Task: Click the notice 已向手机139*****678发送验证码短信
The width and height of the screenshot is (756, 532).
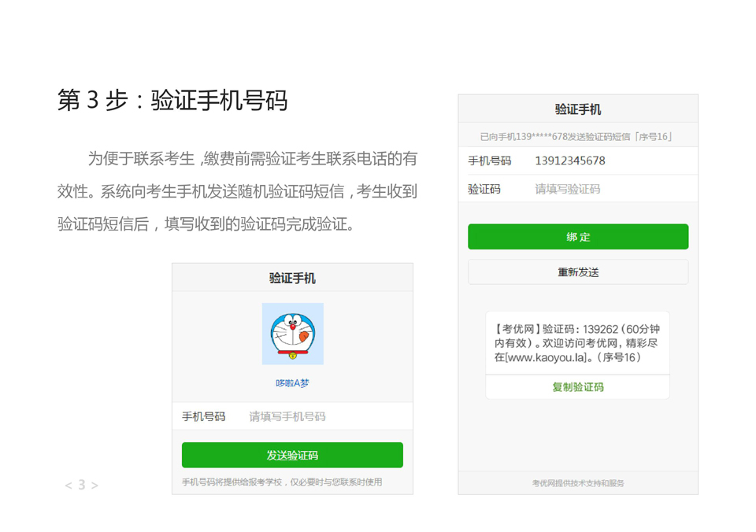Action: coord(577,136)
